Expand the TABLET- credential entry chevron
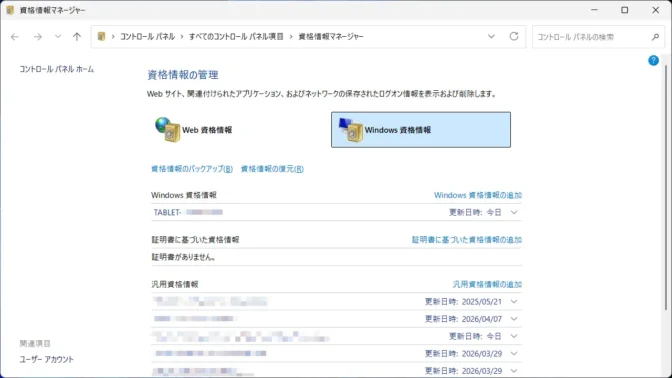 coord(514,212)
